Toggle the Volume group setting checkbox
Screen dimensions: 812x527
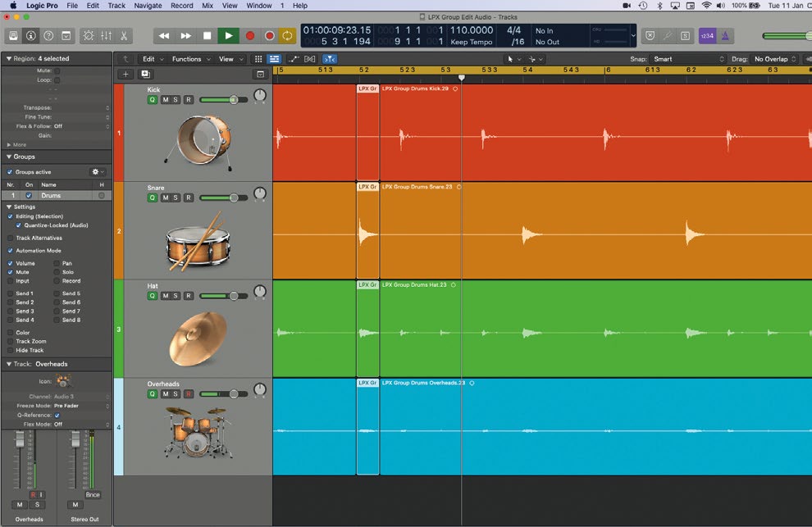click(x=10, y=264)
